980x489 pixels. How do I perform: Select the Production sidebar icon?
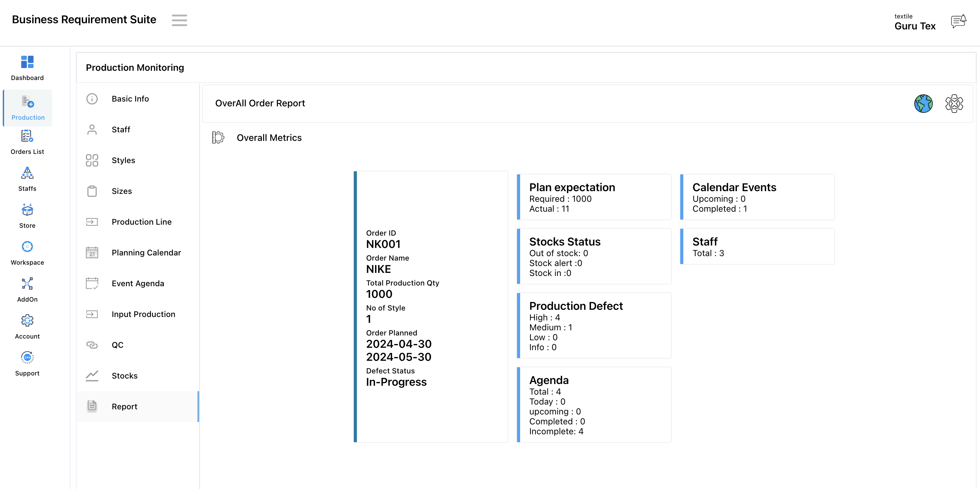[28, 102]
